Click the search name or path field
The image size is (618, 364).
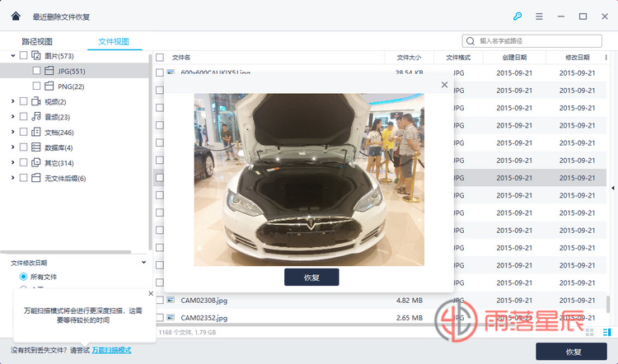[x=532, y=41]
